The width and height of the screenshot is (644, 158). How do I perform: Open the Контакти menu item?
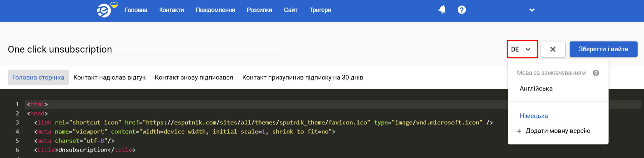coord(171,10)
